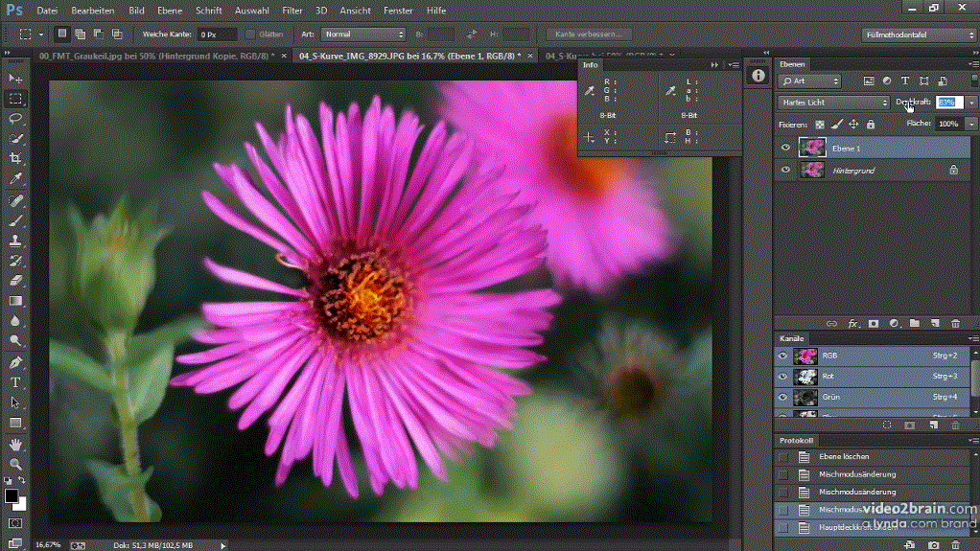This screenshot has height=551, width=980.
Task: Open the Bearbeiten menu
Action: pyautogui.click(x=92, y=11)
